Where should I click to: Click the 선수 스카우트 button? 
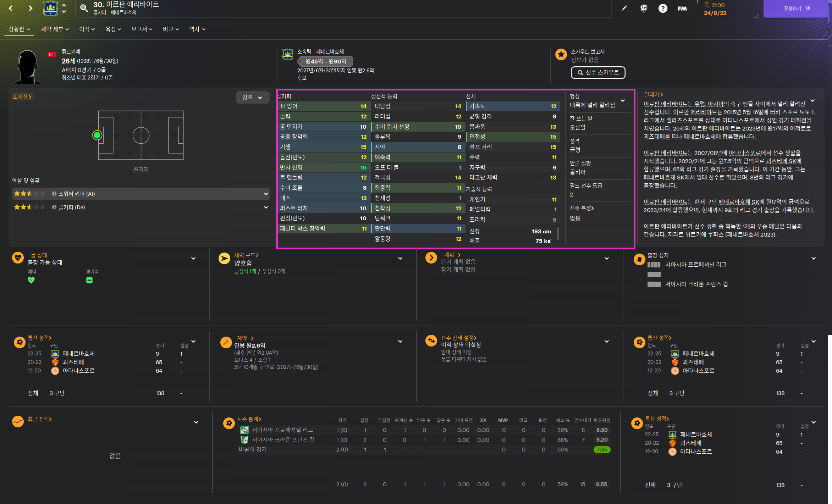tap(598, 72)
